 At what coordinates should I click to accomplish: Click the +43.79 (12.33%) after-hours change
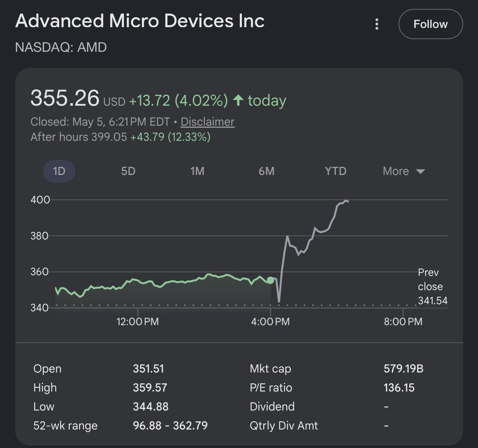point(170,137)
